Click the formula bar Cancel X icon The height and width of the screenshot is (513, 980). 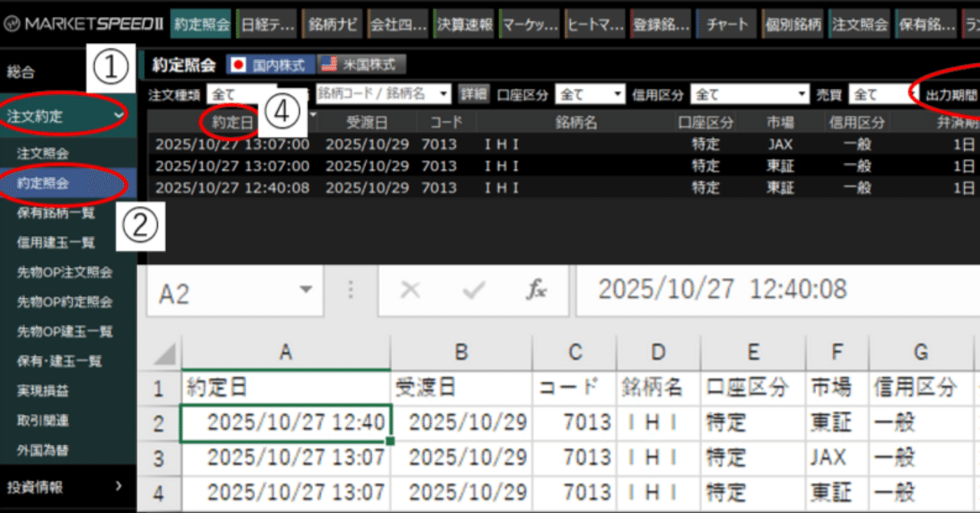click(x=410, y=290)
